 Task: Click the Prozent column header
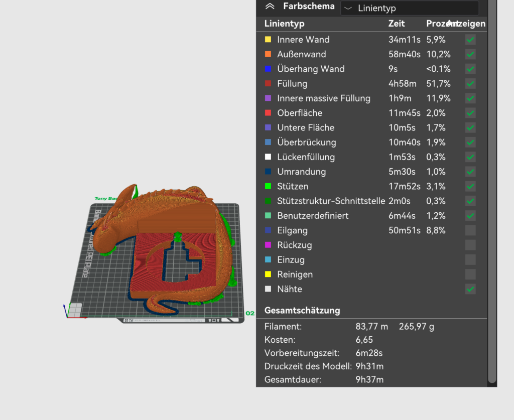point(437,24)
